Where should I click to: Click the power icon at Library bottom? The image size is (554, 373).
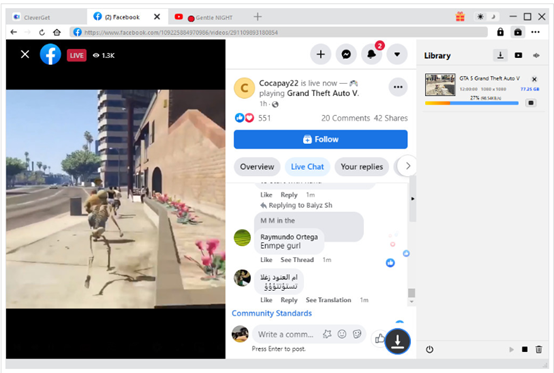(x=429, y=349)
